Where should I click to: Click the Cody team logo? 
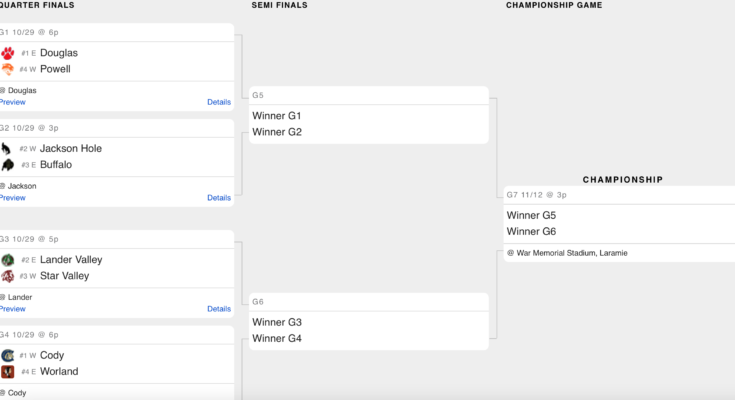pyautogui.click(x=7, y=355)
